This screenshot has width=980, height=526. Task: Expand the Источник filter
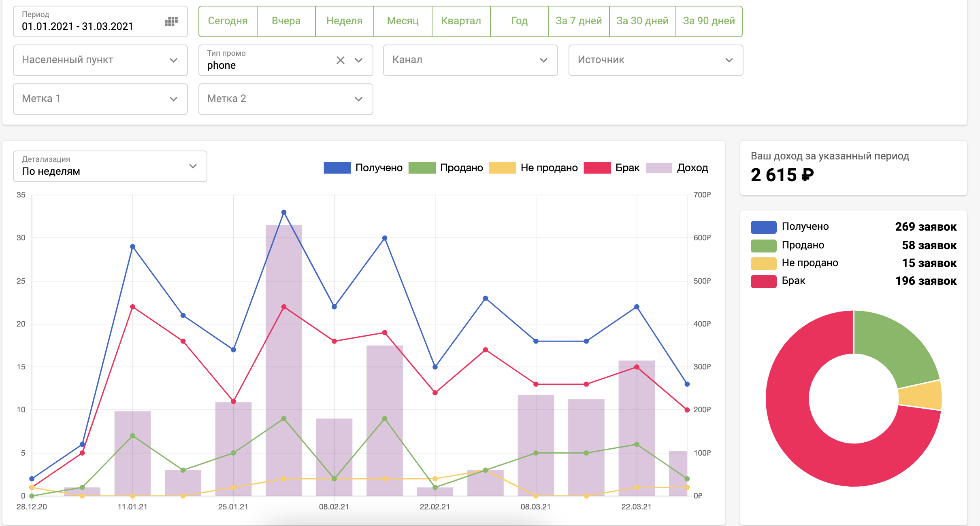(x=655, y=60)
